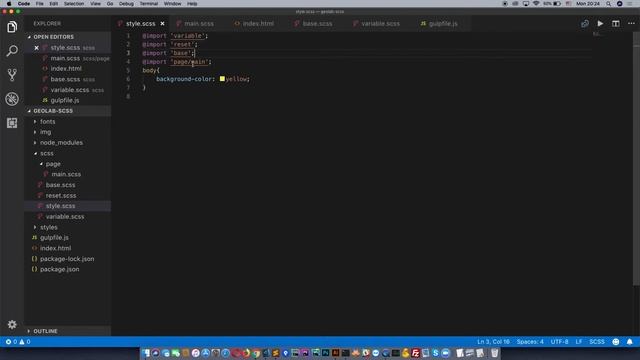640x360 pixels.
Task: Click the 'page/main' import path on line 4
Action: (x=190, y=62)
